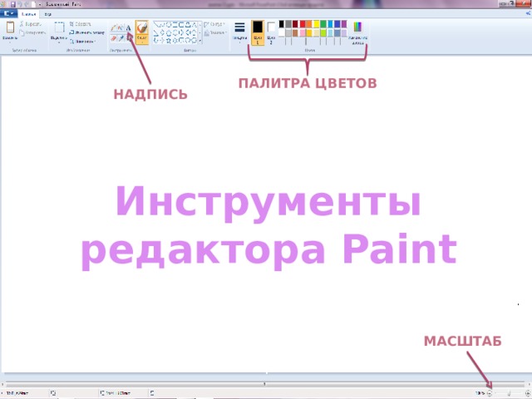
Task: Pick the orange swatch in the palette top row
Action: point(309,24)
